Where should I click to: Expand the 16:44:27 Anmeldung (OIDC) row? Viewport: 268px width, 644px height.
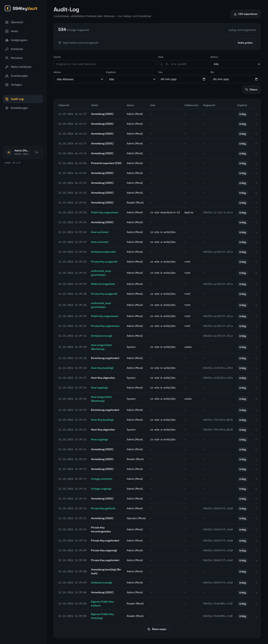pyautogui.click(x=256, y=114)
